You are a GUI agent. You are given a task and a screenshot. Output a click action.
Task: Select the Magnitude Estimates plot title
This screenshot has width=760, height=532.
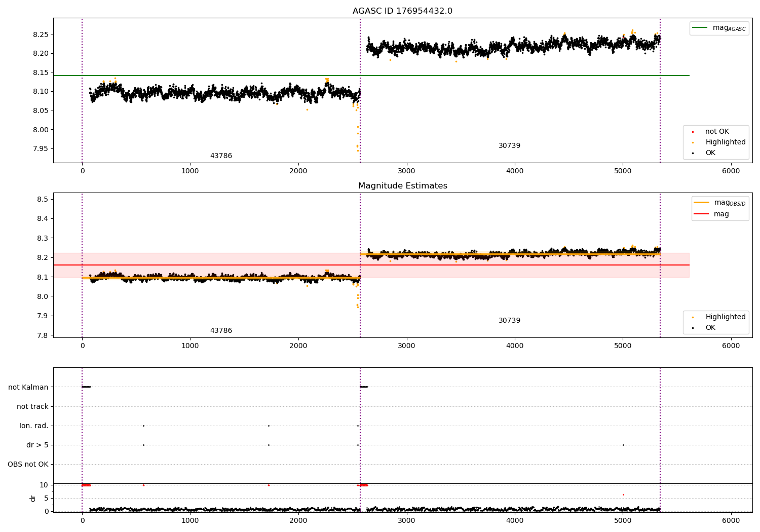[402, 186]
